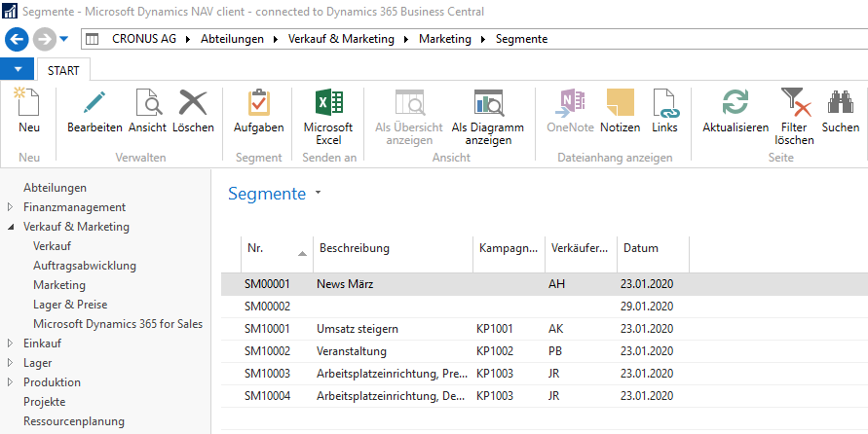Click the Dynamics NAV title bar logo
868x434 pixels.
coord(10,11)
